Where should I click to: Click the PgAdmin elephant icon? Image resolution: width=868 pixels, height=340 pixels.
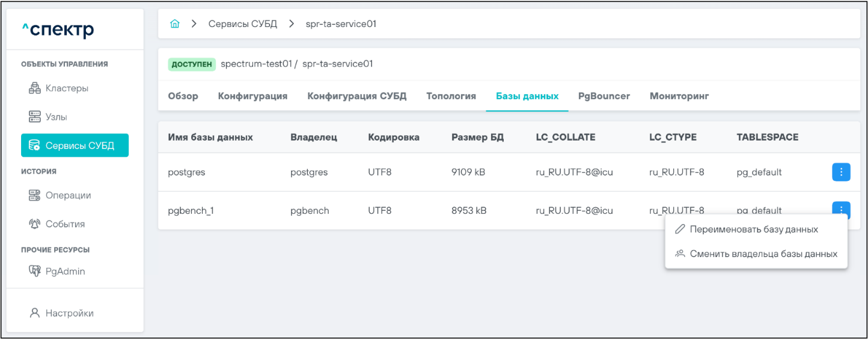(x=35, y=271)
